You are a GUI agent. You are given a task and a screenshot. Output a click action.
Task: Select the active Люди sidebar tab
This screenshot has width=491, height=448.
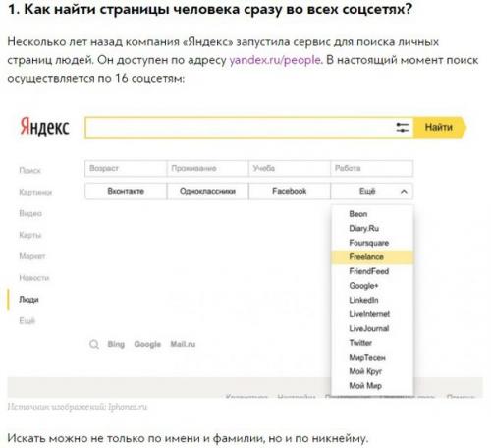click(28, 300)
